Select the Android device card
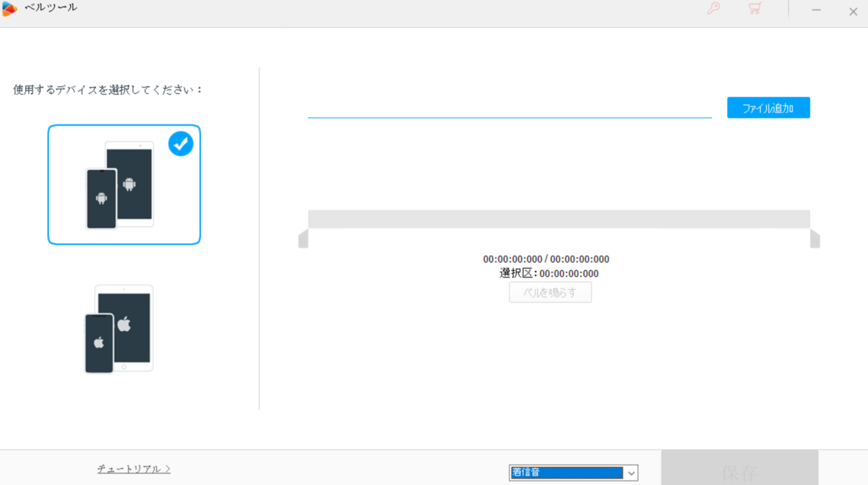 [x=124, y=185]
